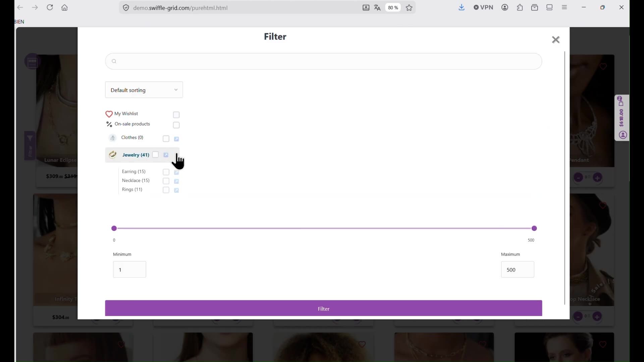Open the install app icon in address bar

tap(366, 8)
